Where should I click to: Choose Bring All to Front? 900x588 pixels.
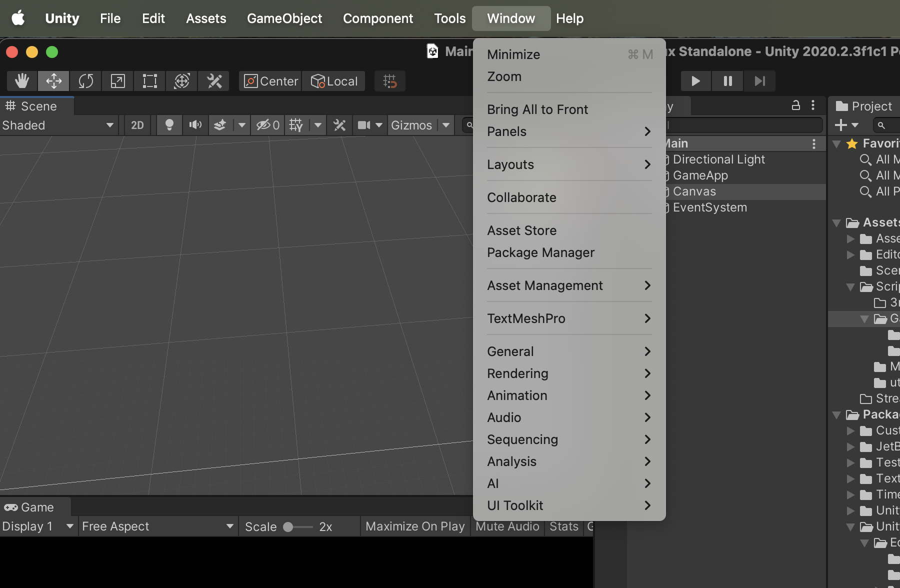[x=569, y=109]
